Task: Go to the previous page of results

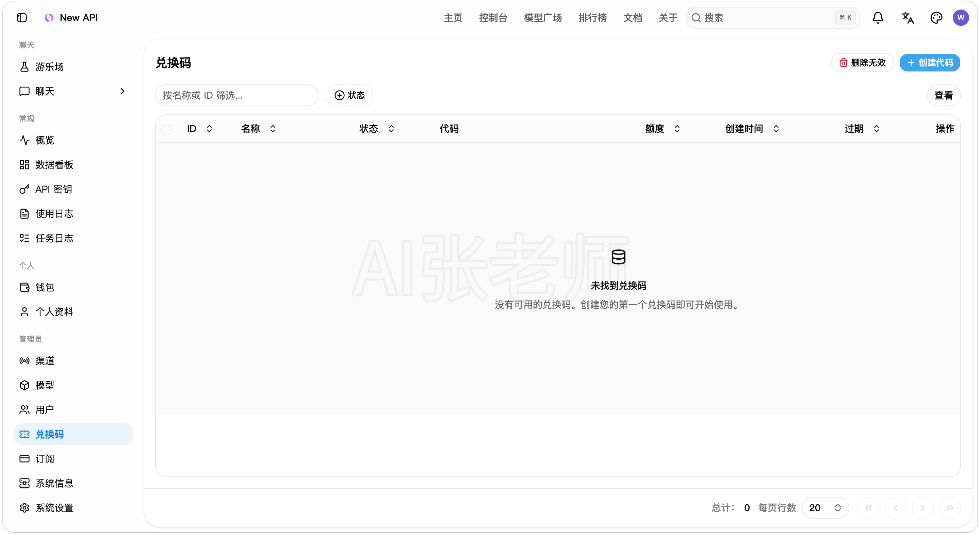Action: 896,507
